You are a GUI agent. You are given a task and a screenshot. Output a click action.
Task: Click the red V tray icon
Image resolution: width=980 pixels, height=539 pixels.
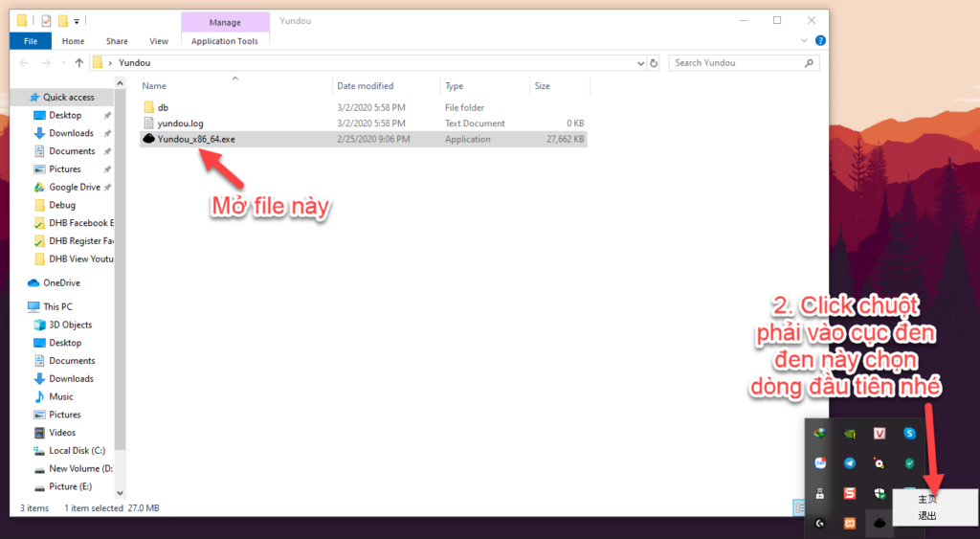click(880, 434)
